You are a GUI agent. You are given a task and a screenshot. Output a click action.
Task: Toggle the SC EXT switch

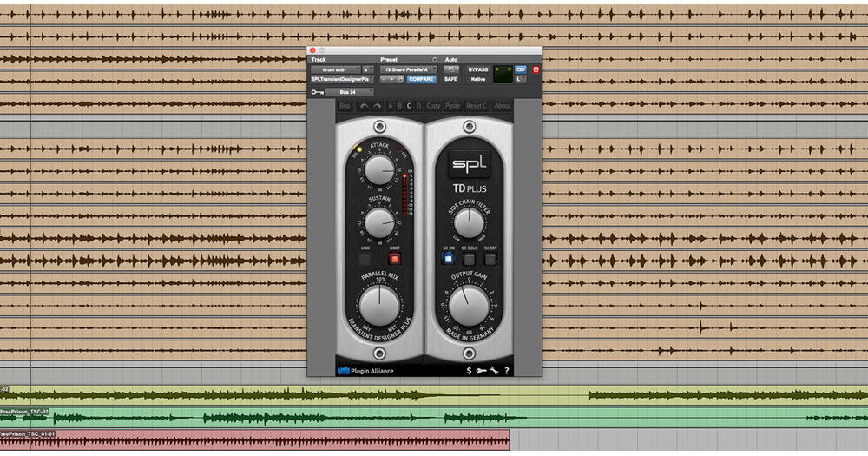[490, 259]
